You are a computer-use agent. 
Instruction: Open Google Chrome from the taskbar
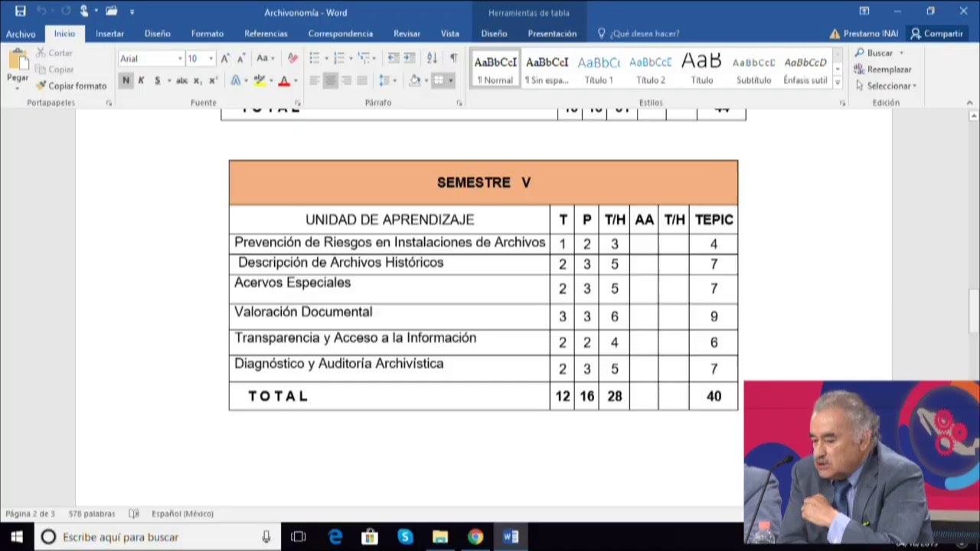click(x=475, y=537)
